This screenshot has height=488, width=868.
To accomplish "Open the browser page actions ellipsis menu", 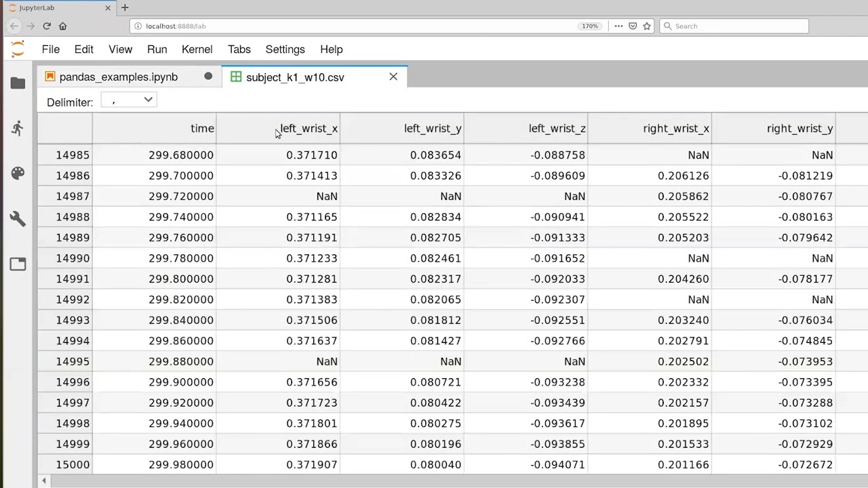I will tap(618, 26).
